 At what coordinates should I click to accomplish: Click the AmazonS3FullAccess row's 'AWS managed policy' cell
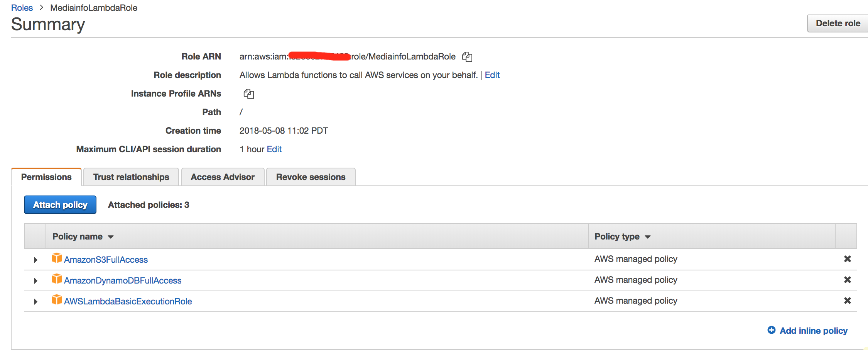636,259
